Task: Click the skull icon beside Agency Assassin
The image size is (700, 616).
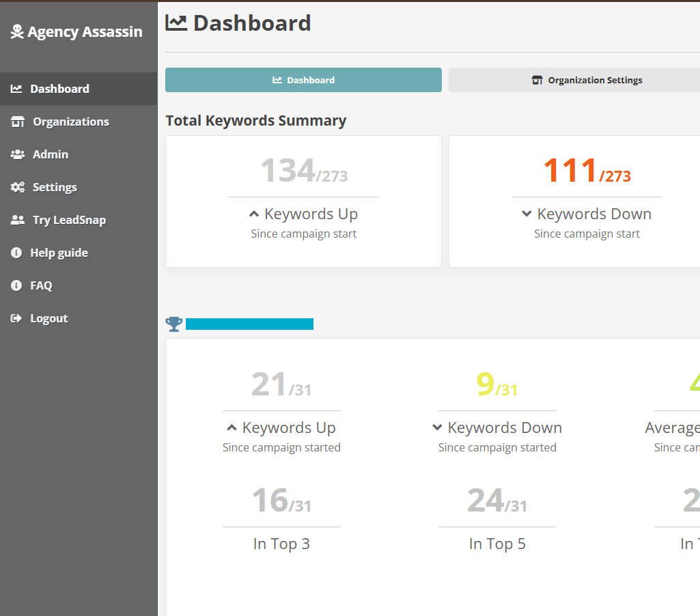Action: coord(17,32)
